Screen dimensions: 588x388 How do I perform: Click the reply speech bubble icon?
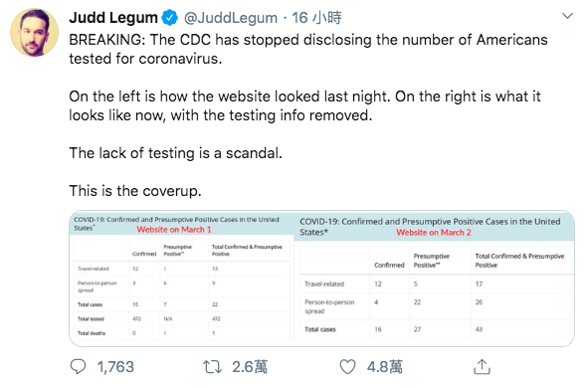[x=78, y=367]
